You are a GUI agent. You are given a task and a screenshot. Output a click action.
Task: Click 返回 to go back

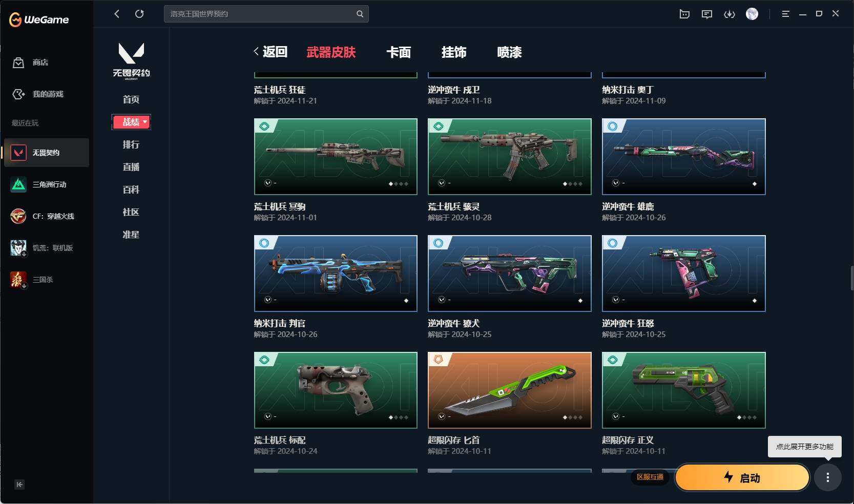(270, 52)
